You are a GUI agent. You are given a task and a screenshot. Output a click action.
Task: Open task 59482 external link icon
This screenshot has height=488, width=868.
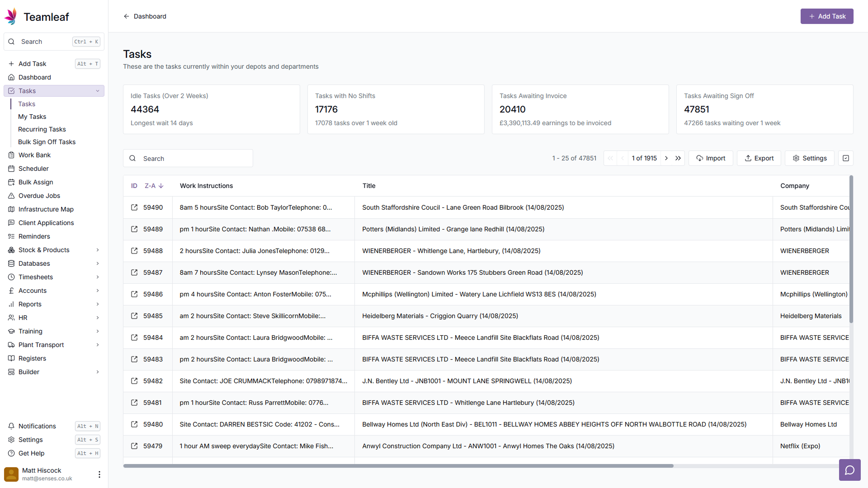(x=134, y=381)
